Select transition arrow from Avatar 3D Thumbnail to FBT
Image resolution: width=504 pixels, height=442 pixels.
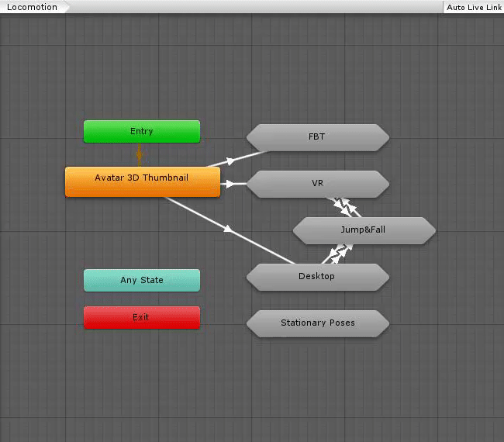click(230, 161)
